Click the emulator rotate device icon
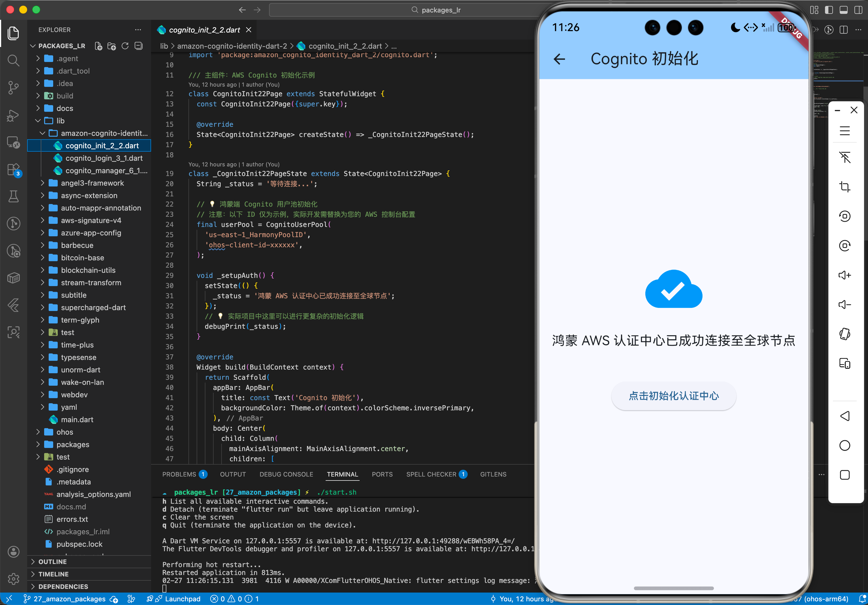The width and height of the screenshot is (868, 605). coord(845,334)
